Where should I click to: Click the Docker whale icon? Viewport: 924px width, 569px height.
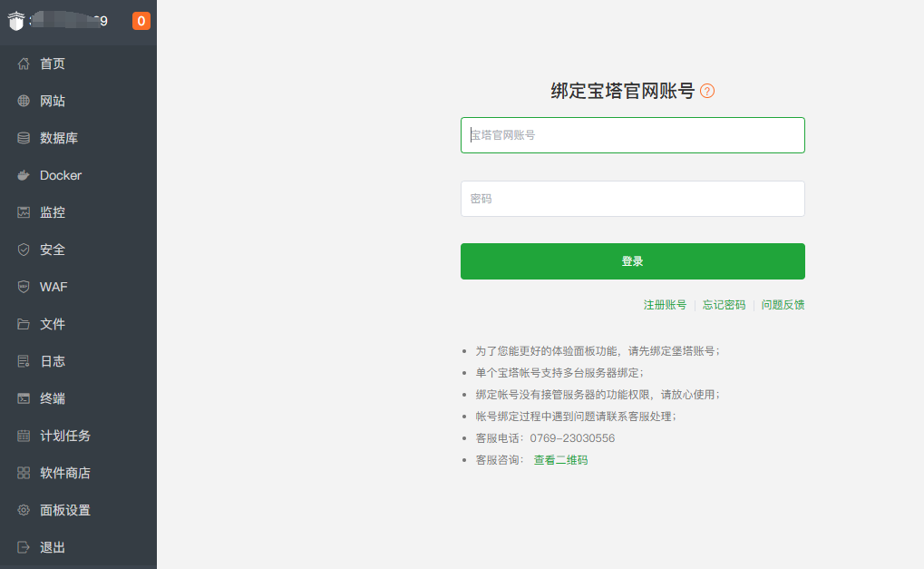point(24,175)
